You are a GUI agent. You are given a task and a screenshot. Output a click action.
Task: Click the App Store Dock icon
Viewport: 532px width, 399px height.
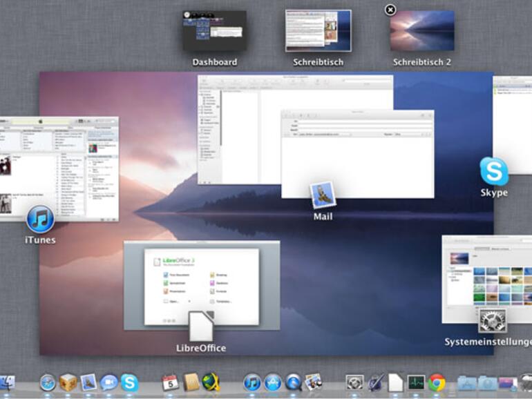tap(273, 383)
